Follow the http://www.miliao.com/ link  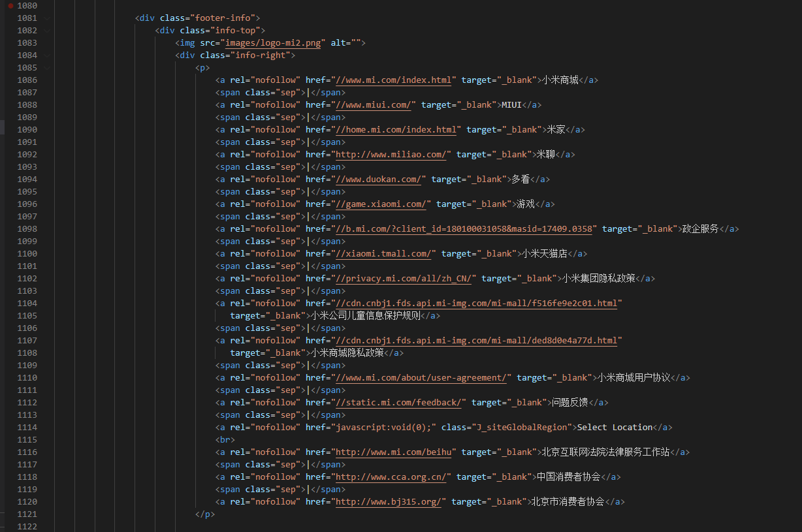point(391,154)
